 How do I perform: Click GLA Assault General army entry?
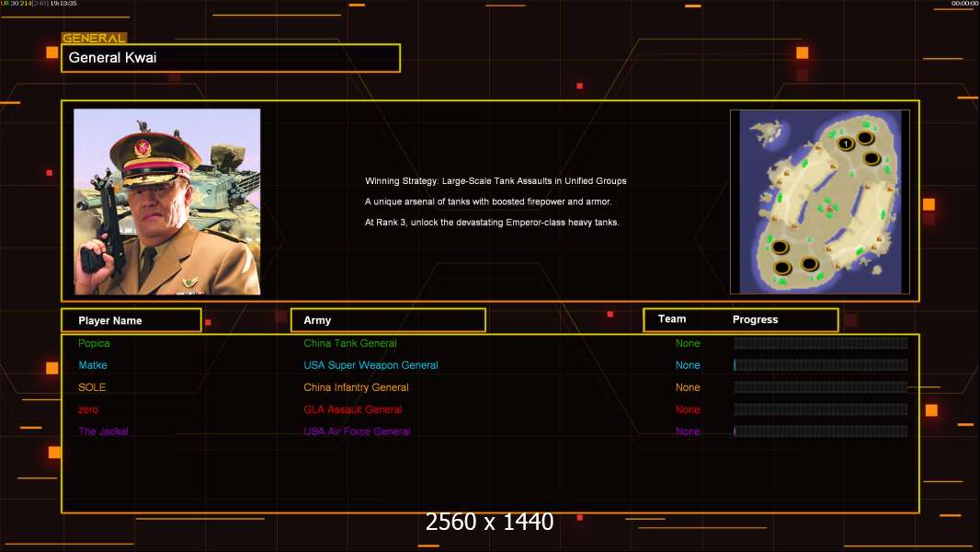352,409
